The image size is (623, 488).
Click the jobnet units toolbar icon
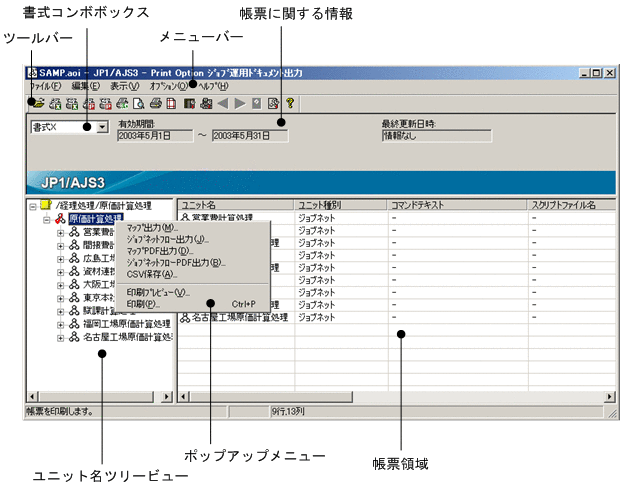point(206,104)
